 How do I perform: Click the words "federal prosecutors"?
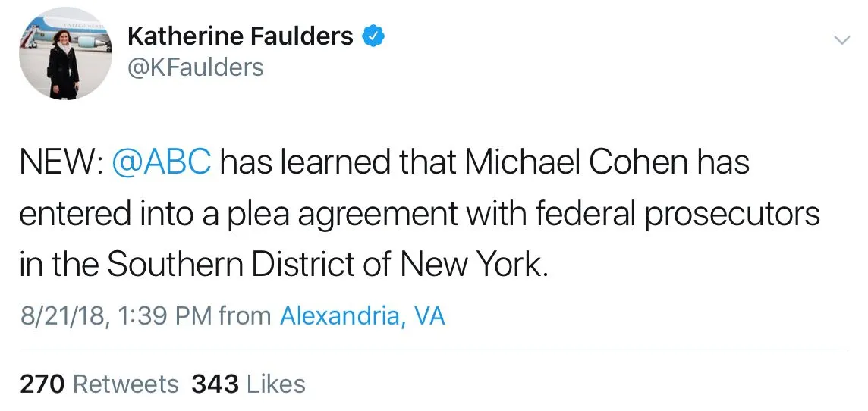pos(681,213)
